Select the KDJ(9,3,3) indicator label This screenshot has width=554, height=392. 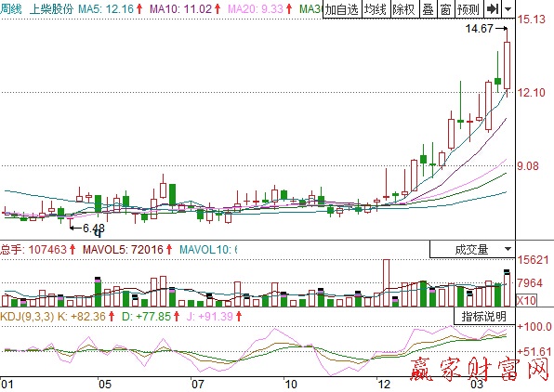27,316
